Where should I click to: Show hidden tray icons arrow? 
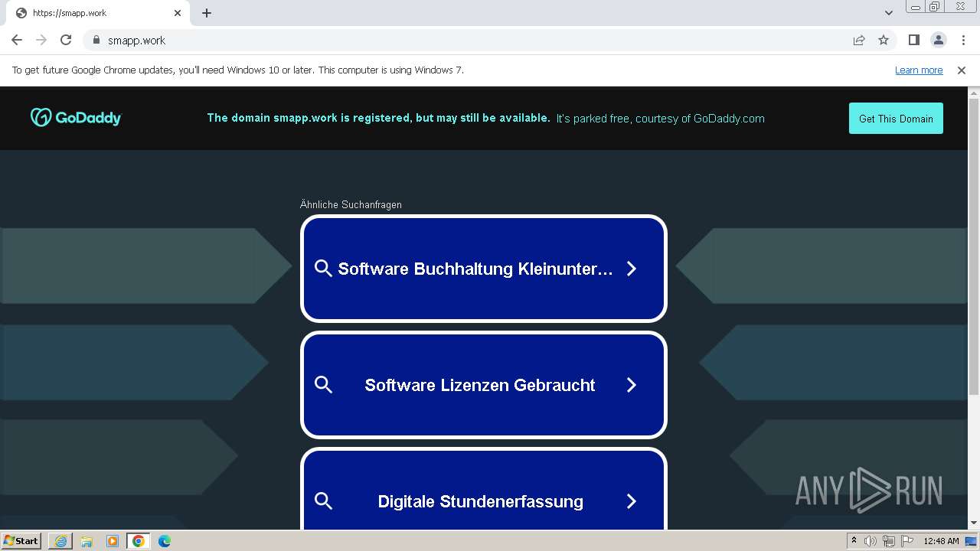[x=854, y=541]
